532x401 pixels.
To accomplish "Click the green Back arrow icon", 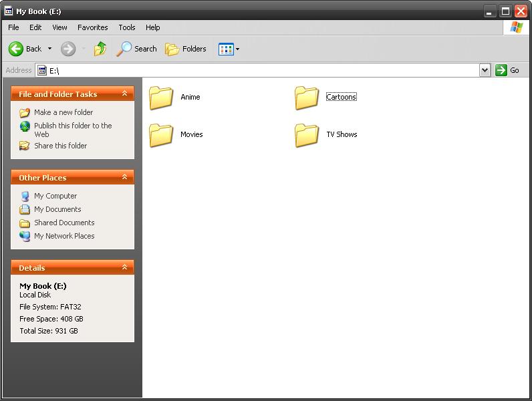I will point(16,49).
